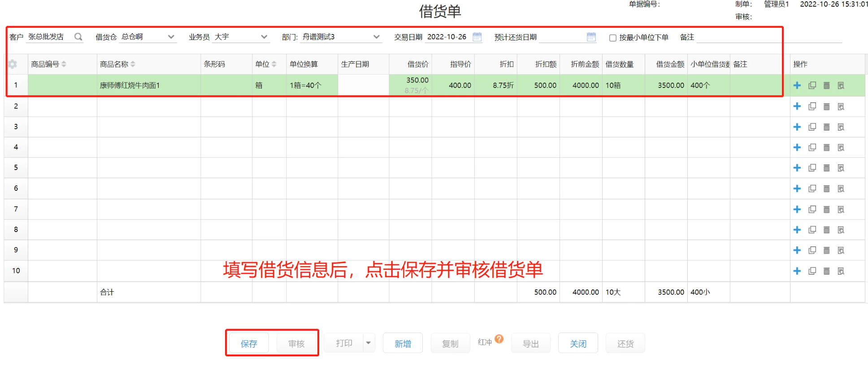Click the orange help icon beside 红冲

coord(499,339)
